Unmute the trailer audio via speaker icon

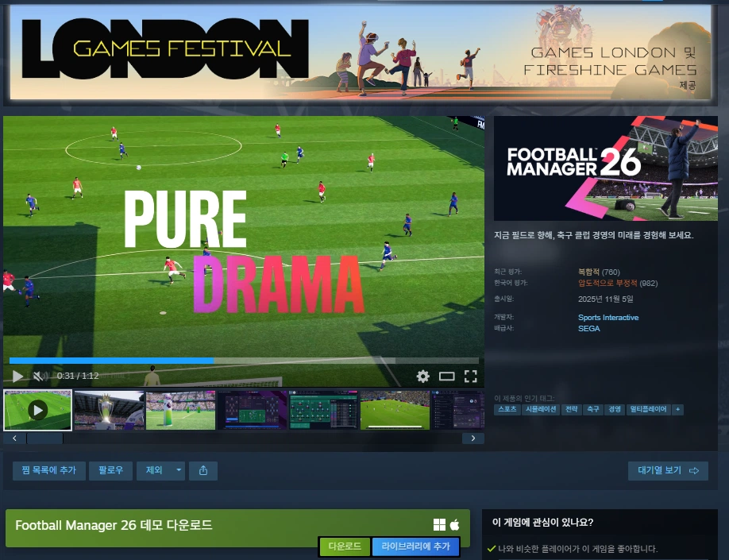[39, 376]
